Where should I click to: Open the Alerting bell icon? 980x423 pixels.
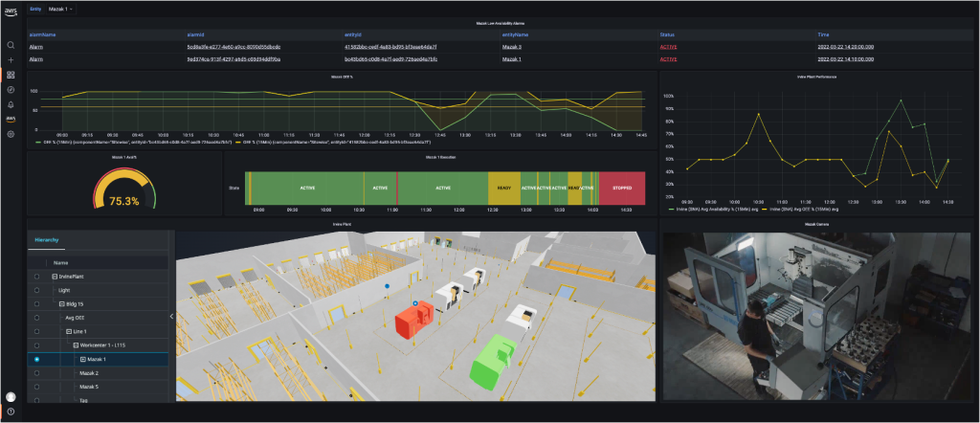click(11, 104)
